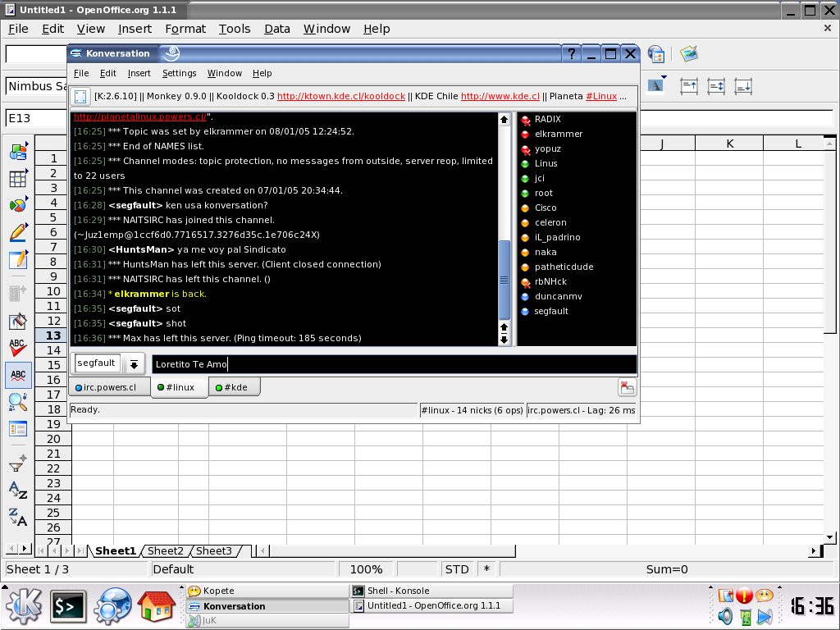Select nick patheticdude in user list
The width and height of the screenshot is (840, 630).
pos(564,267)
